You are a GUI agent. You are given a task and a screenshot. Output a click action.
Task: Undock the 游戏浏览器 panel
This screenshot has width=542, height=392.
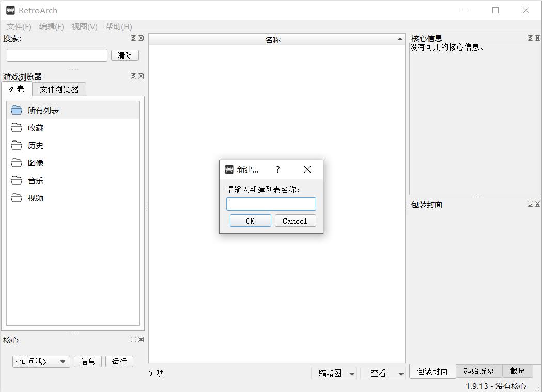[x=133, y=76]
